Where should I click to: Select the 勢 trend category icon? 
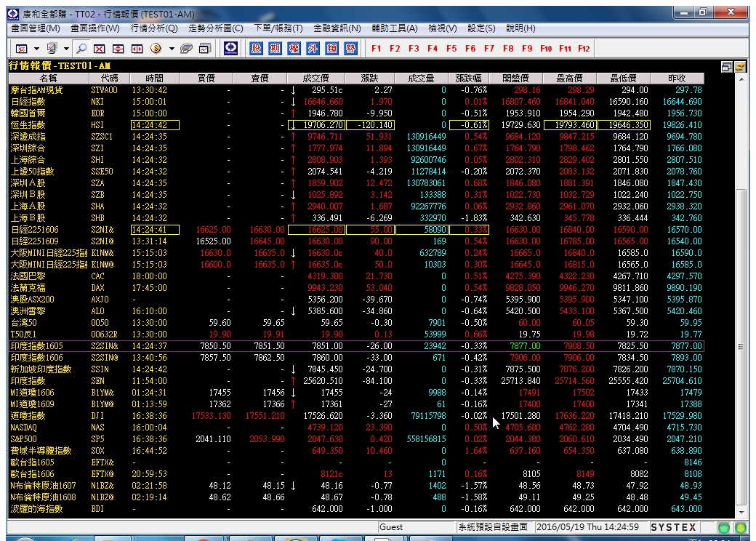(350, 48)
